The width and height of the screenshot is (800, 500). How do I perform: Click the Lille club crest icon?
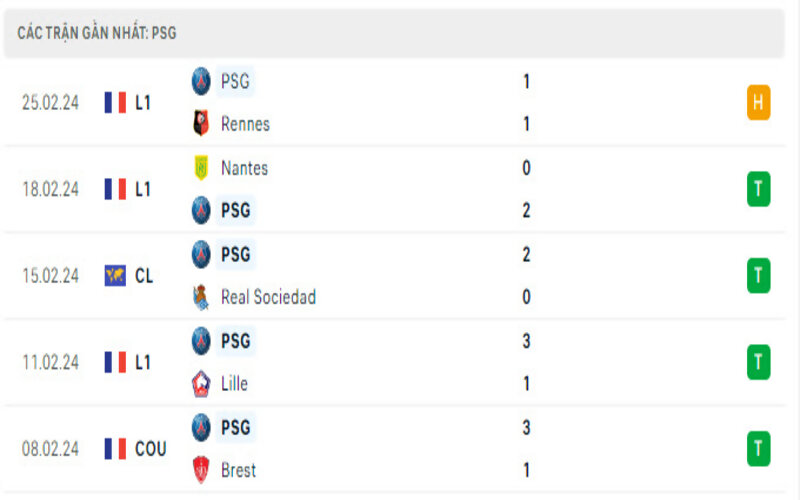click(x=202, y=383)
